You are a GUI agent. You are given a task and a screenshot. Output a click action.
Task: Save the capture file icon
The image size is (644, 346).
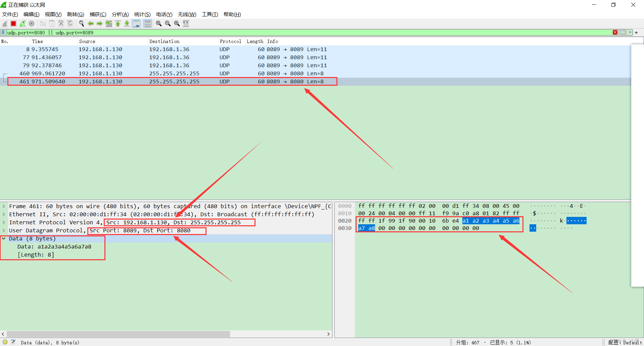tap(52, 24)
